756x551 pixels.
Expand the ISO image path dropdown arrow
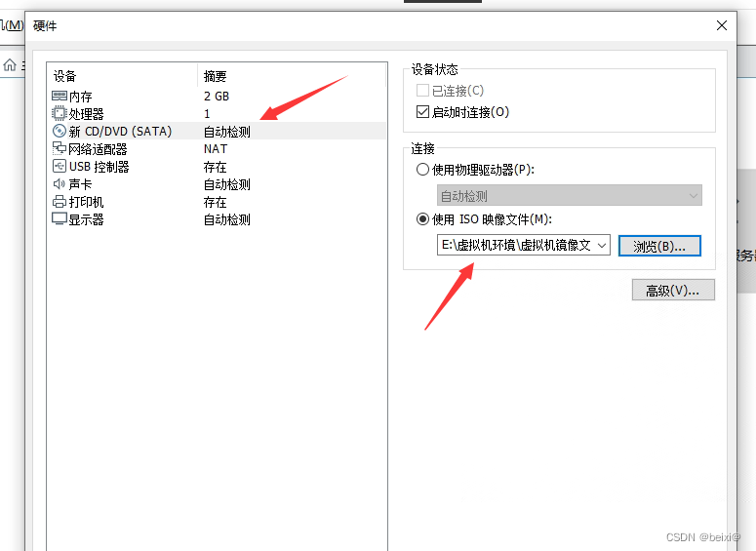coord(602,246)
